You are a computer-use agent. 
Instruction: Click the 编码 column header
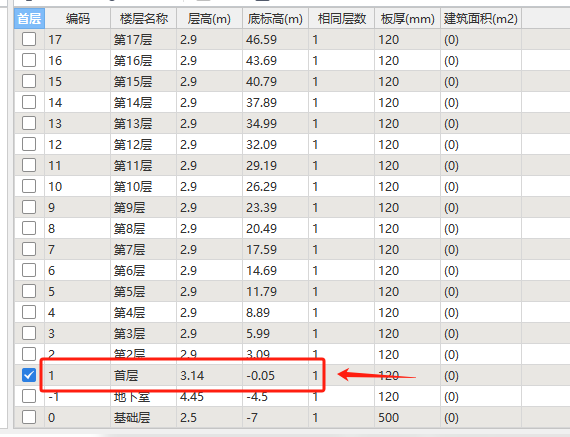pyautogui.click(x=77, y=18)
